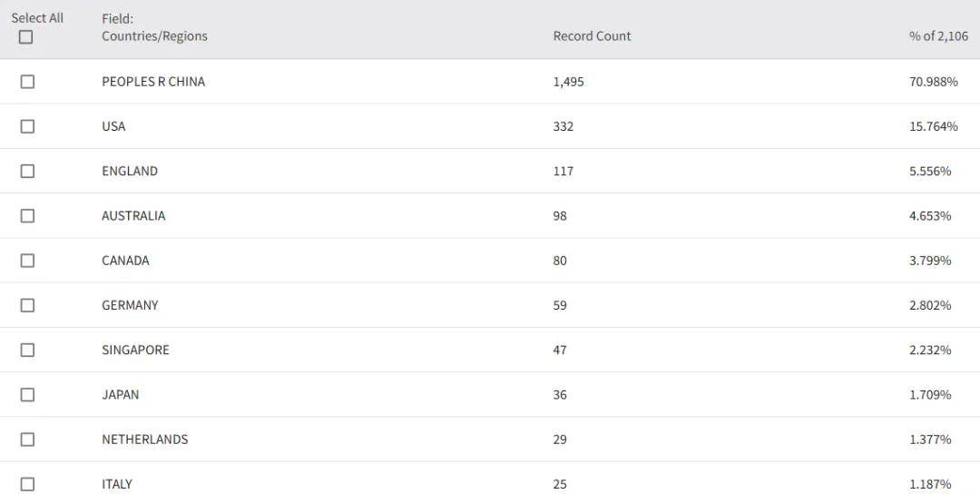Click the NETHERLANDS country label
The height and width of the screenshot is (504, 980).
coord(145,440)
